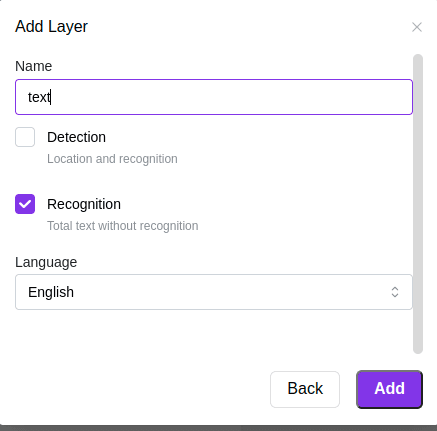Select the word 'English' in the combo box
437x431 pixels.
coord(51,292)
